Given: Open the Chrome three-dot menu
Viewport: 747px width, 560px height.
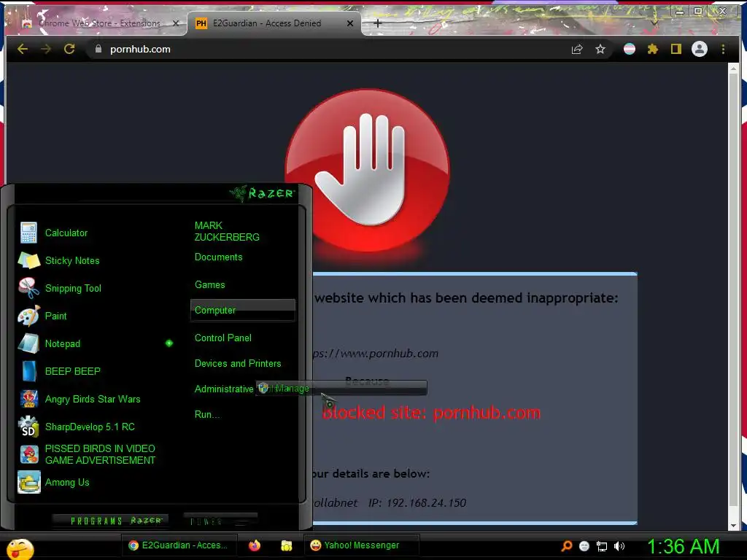Looking at the screenshot, I should pos(723,49).
